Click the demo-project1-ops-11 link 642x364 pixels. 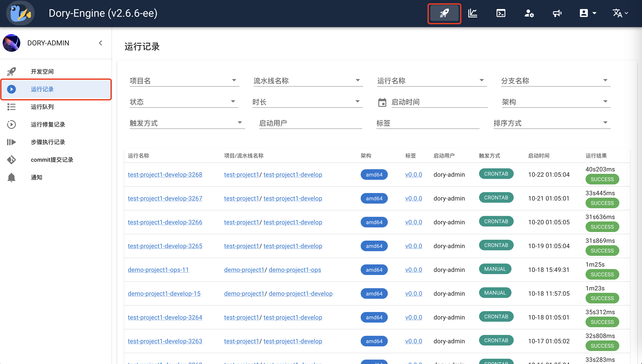coord(158,269)
